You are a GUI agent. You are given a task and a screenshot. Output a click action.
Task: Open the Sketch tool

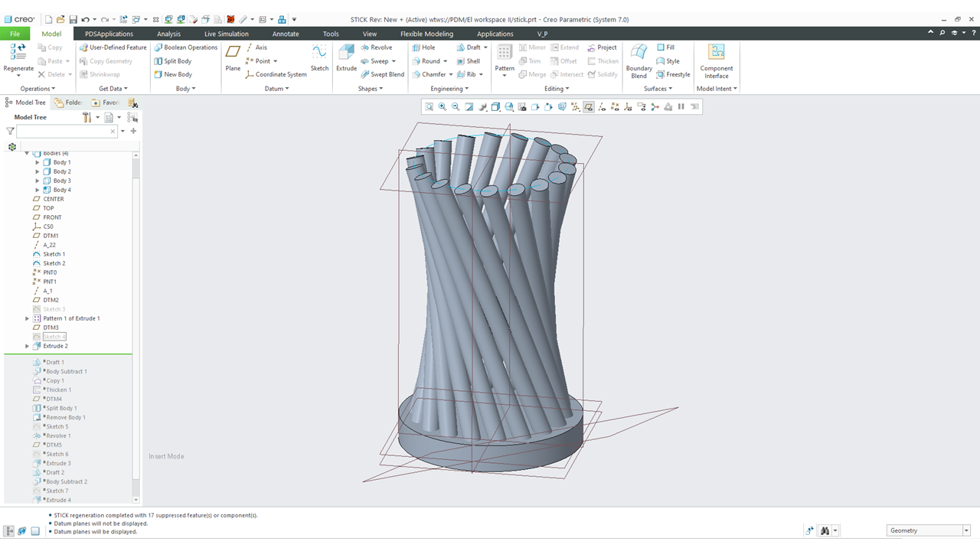point(319,57)
